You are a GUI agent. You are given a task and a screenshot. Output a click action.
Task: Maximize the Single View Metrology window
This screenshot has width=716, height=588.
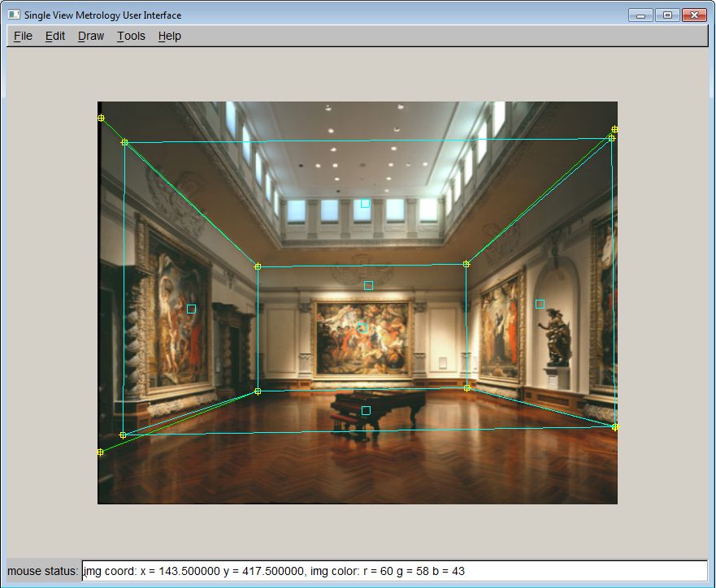click(x=667, y=15)
